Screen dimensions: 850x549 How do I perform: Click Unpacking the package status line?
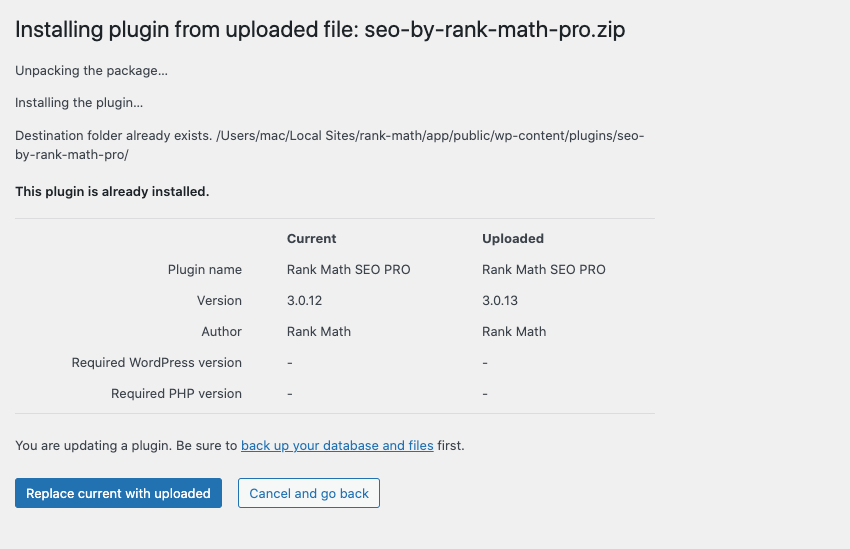pyautogui.click(x=91, y=71)
